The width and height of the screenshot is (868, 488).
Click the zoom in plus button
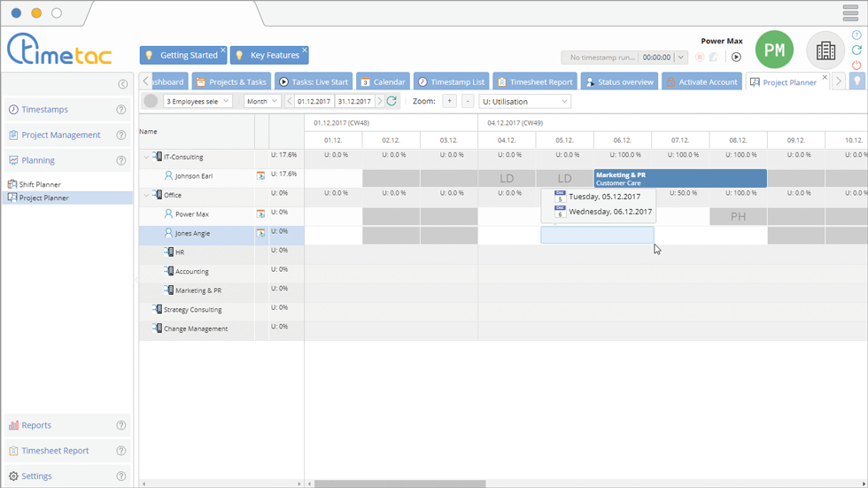(x=449, y=102)
